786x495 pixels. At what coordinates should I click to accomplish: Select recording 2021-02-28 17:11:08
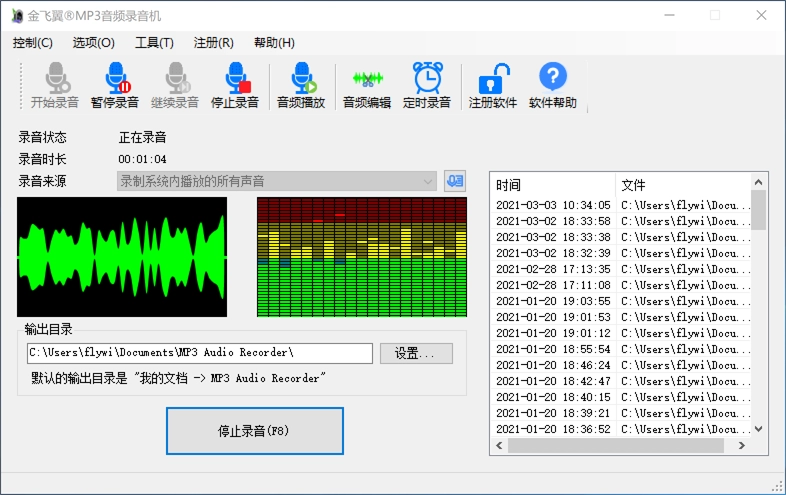click(621, 285)
